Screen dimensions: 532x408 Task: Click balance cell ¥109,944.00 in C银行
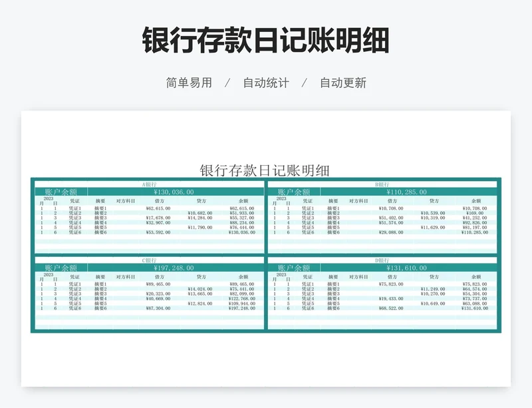(241, 304)
